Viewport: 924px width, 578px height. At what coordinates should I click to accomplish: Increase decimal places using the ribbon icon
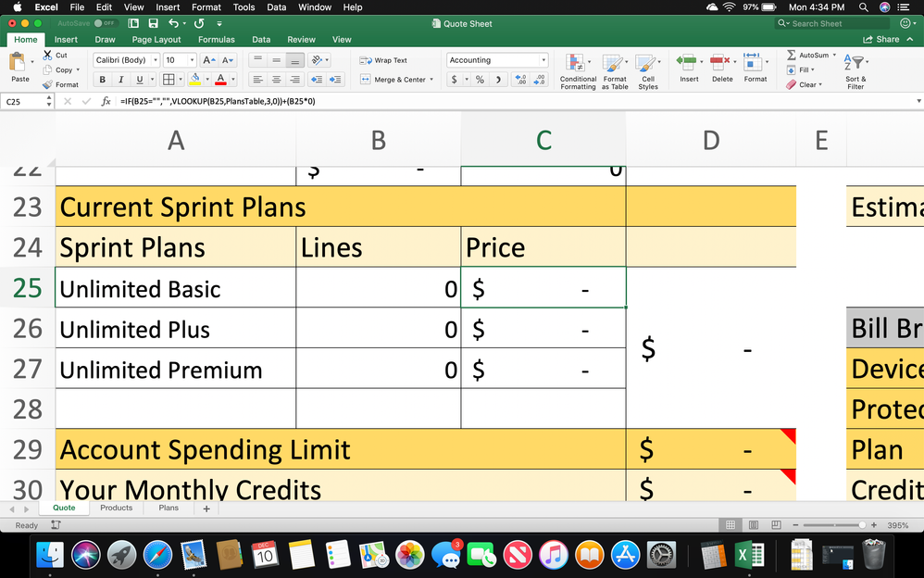520,81
